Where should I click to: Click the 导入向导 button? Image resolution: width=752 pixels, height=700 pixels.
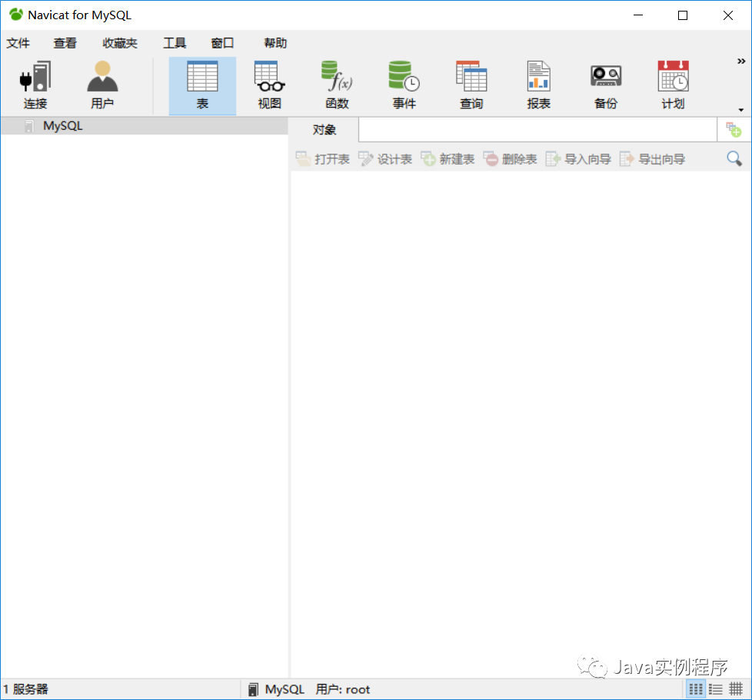(x=578, y=159)
